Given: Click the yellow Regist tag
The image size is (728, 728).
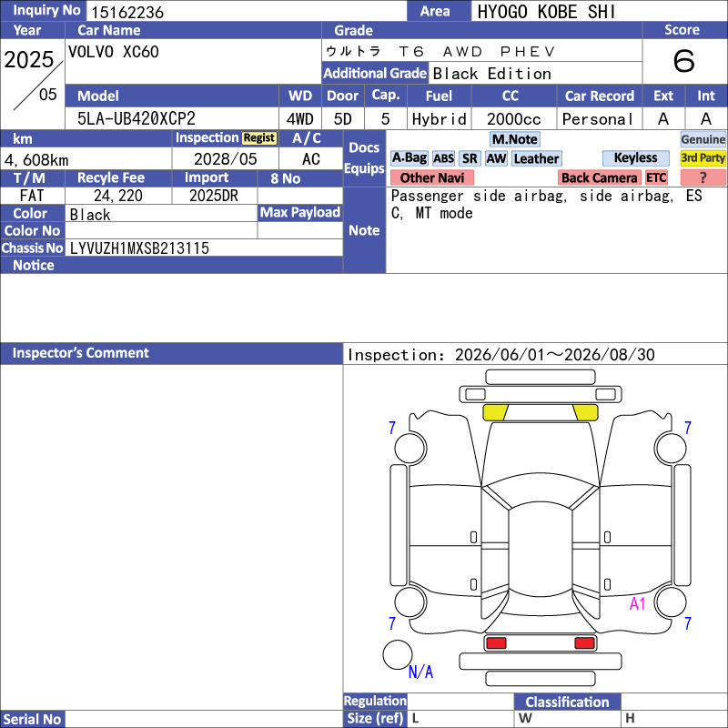Looking at the screenshot, I should tap(259, 138).
